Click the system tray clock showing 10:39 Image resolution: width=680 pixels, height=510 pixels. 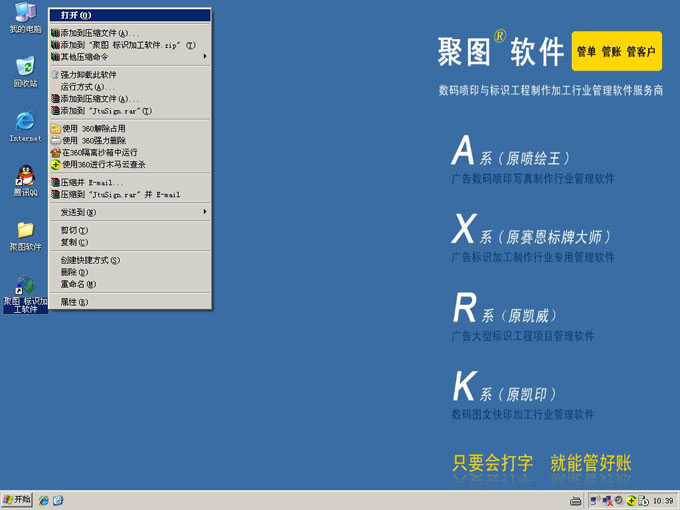(662, 500)
